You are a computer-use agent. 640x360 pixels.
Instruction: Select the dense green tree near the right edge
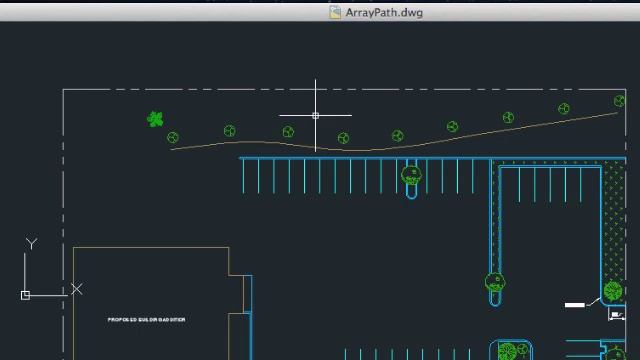point(613,291)
